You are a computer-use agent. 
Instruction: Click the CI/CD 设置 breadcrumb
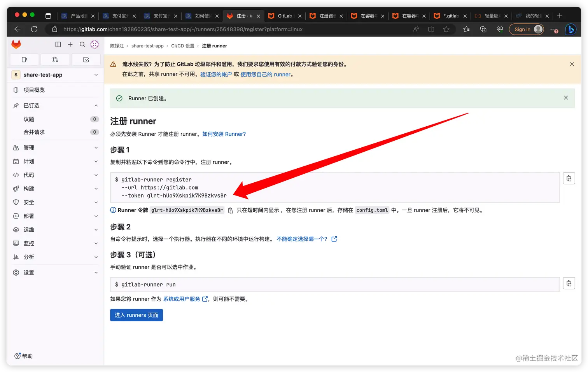[x=182, y=46]
